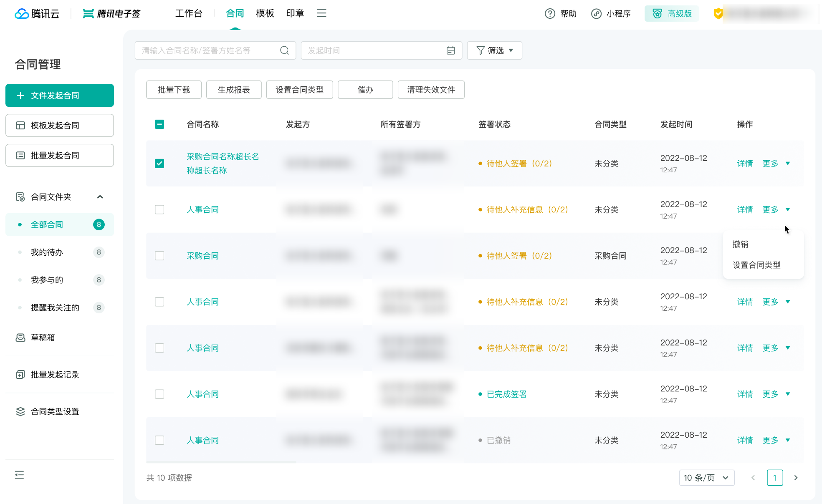Open the hamburger menu in the top navigation
Screen dimensions: 822x504
point(321,13)
